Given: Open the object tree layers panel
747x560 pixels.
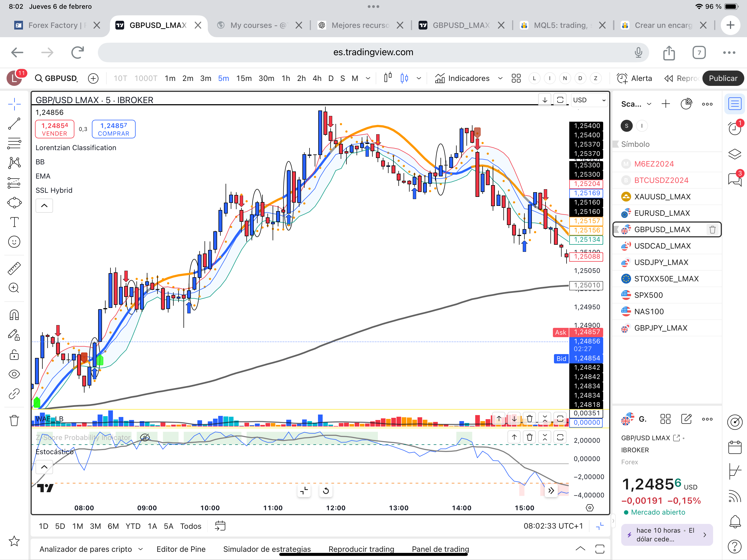Looking at the screenshot, I should point(734,154).
